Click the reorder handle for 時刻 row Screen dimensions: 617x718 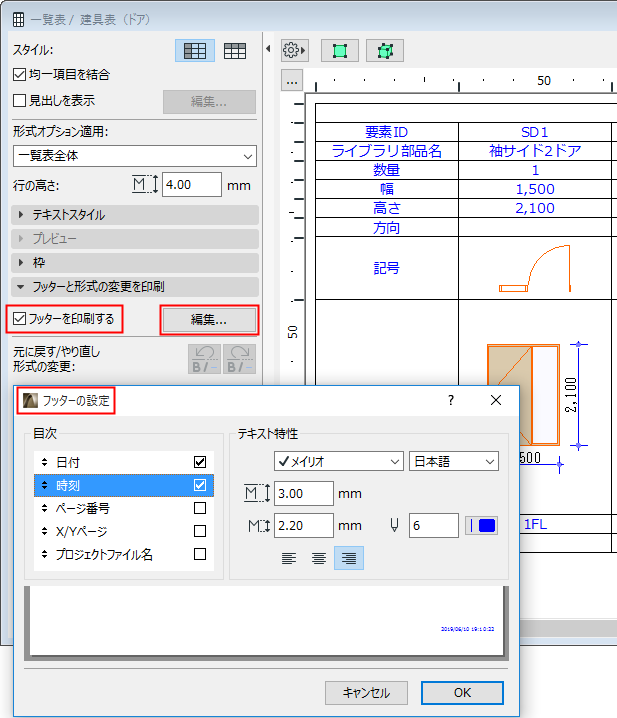pyautogui.click(x=44, y=485)
